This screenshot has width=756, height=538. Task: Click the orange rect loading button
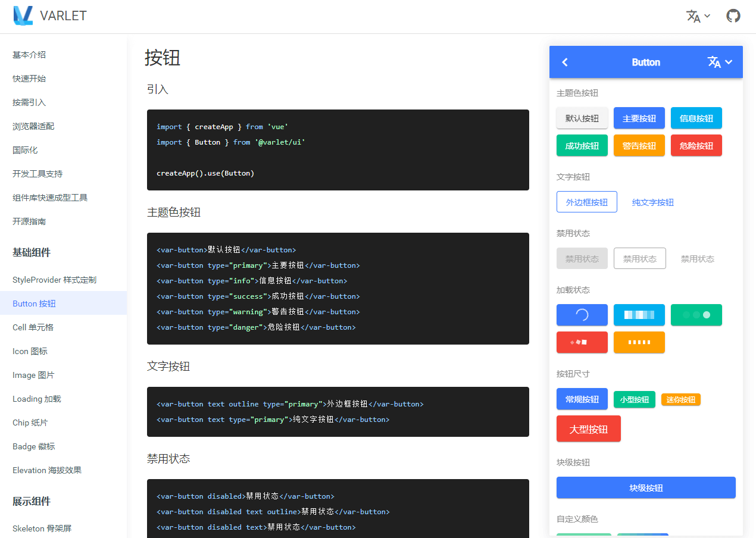click(639, 342)
